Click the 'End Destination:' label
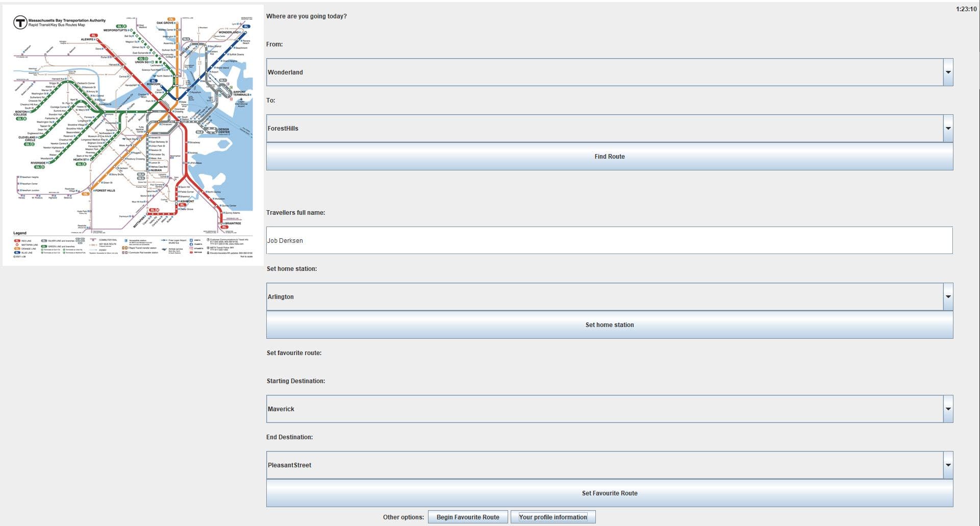 pyautogui.click(x=289, y=437)
